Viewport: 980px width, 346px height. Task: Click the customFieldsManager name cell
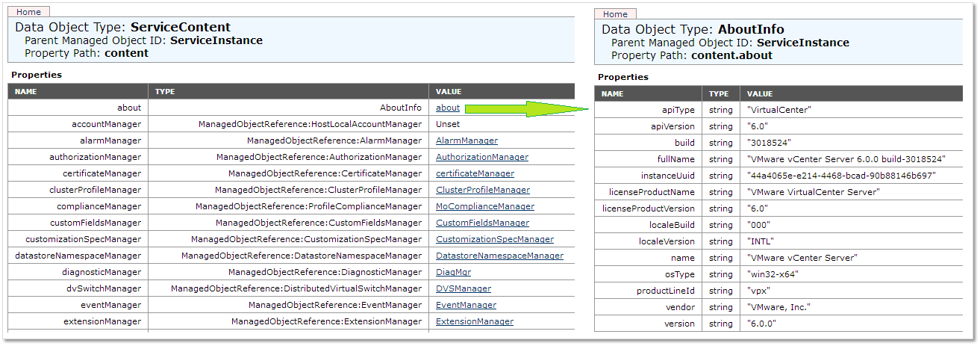[78, 223]
